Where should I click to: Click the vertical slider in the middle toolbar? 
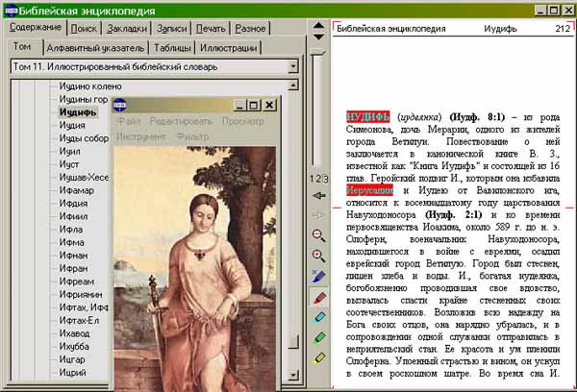[x=318, y=106]
